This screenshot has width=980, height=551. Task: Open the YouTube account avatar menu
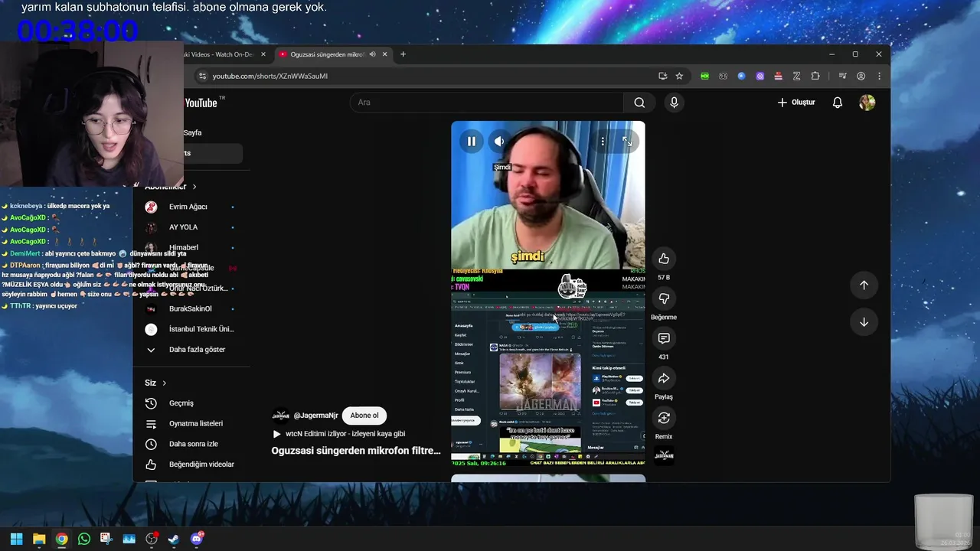click(x=867, y=103)
